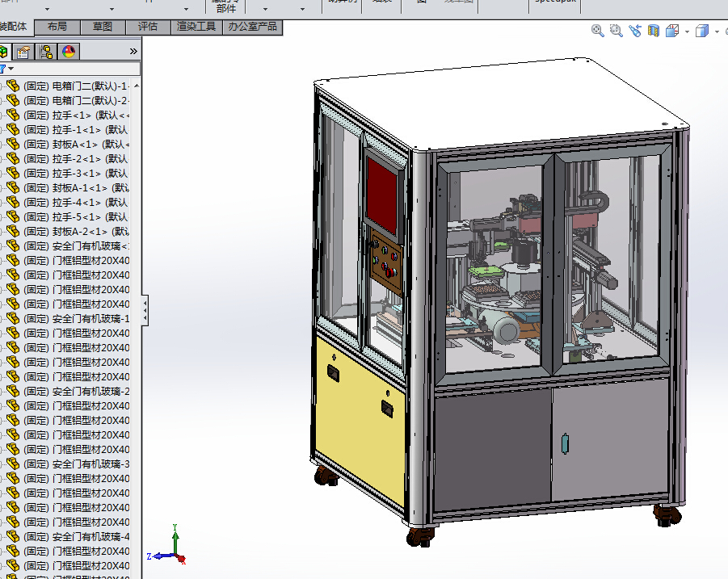728x579 pixels.
Task: Open the View Orientation dropdown arrow
Action: tap(687, 31)
